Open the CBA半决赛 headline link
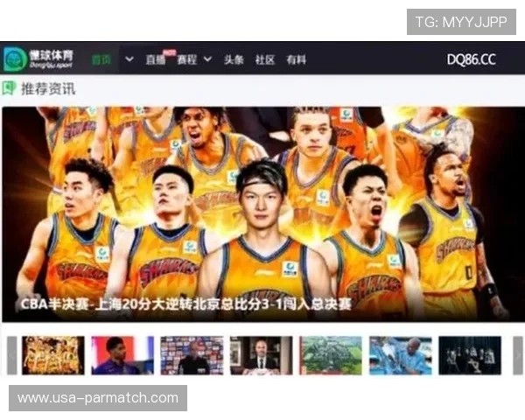The height and width of the screenshot is (420, 525). coord(185,304)
